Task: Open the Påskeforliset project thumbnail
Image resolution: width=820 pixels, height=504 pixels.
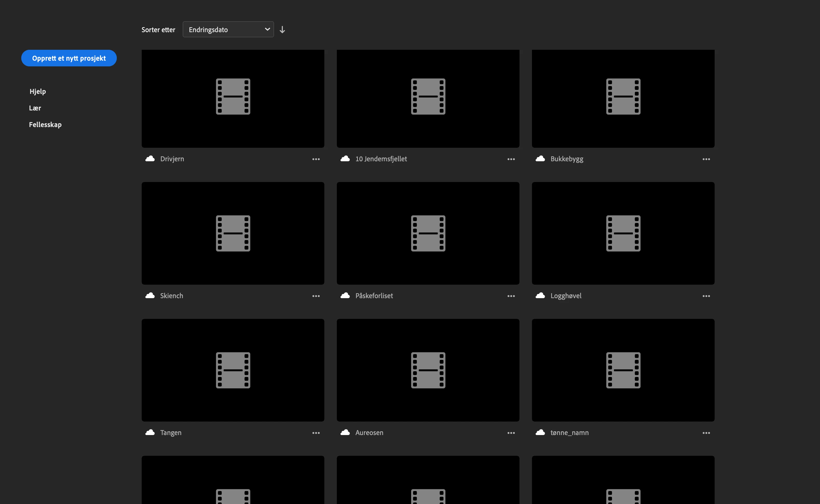Action: coord(428,233)
